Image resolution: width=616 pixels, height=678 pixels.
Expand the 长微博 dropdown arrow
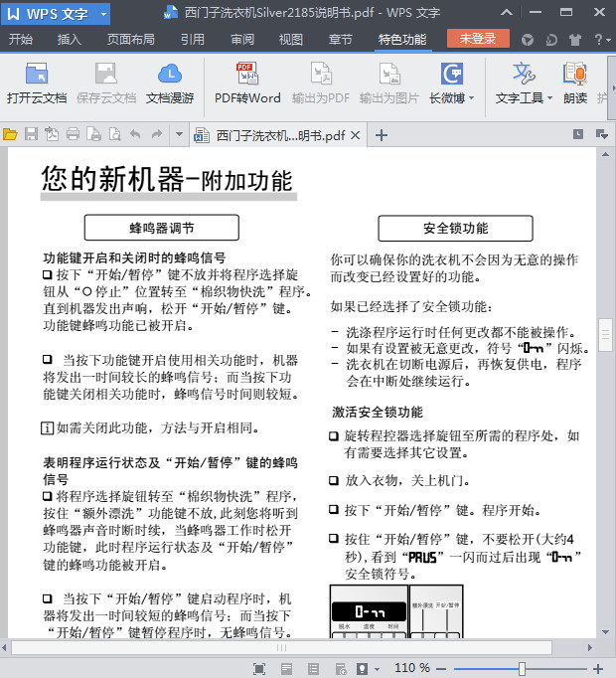(471, 98)
